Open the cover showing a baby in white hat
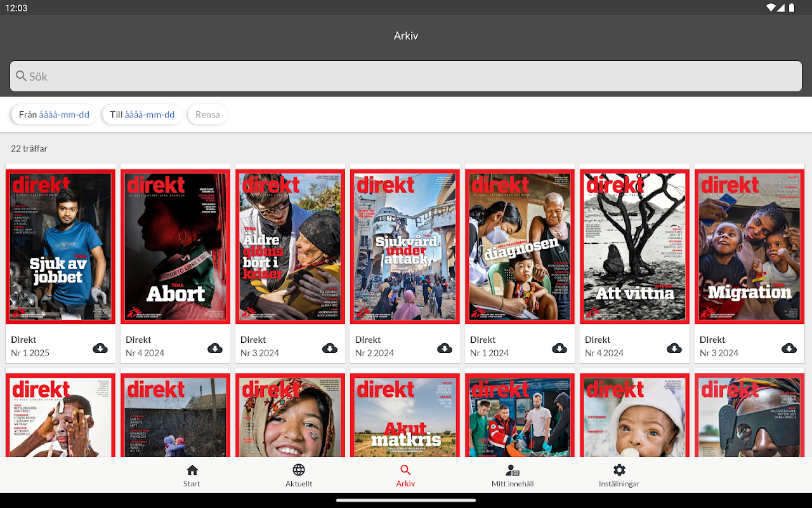 click(635, 415)
